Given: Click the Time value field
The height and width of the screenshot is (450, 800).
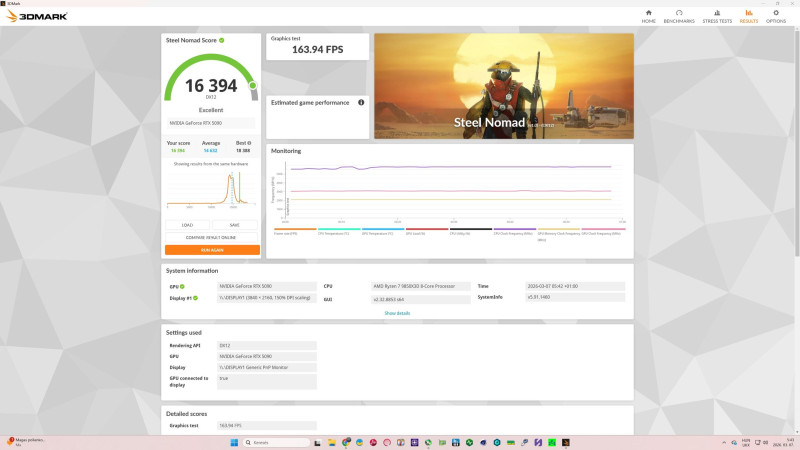Looking at the screenshot, I should coord(574,286).
